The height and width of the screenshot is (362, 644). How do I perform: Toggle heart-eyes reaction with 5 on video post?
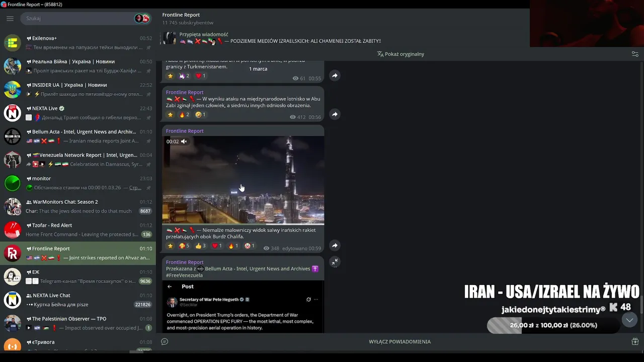[184, 246]
